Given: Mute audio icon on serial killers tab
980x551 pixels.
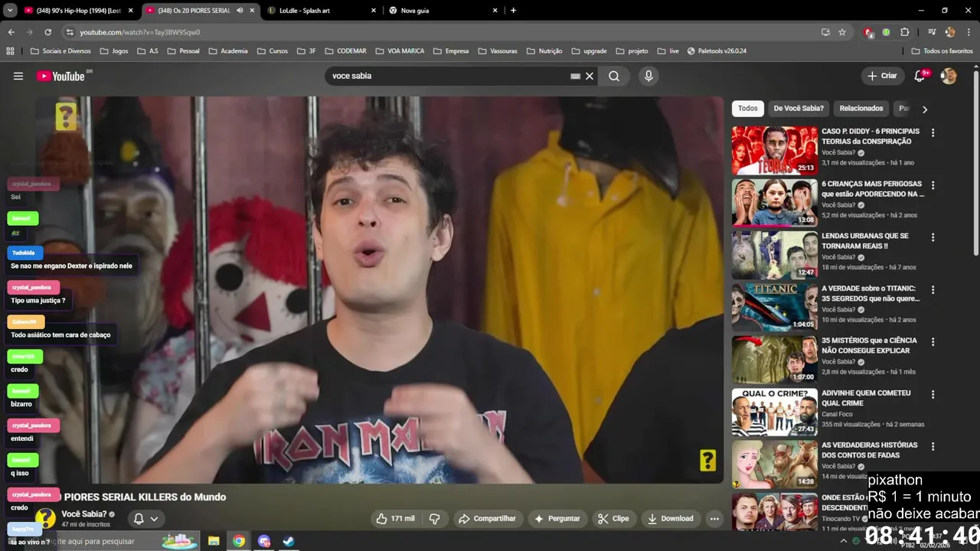Looking at the screenshot, I should 240,11.
